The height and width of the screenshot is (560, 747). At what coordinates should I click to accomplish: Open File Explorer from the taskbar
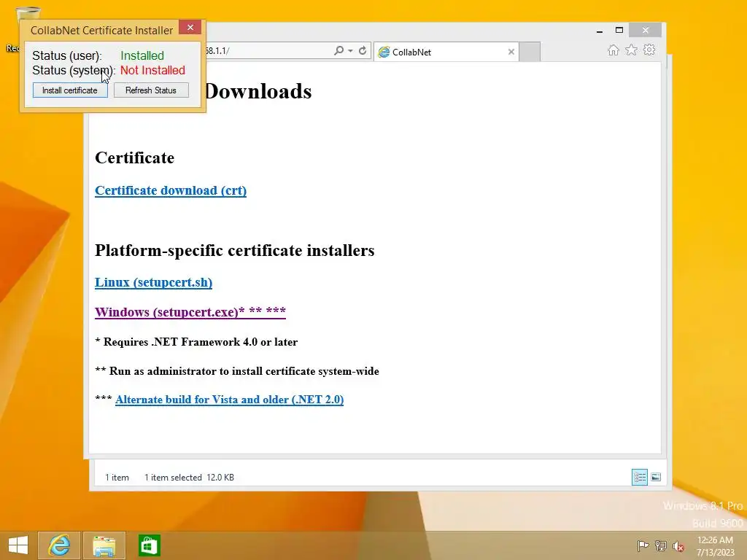[104, 545]
